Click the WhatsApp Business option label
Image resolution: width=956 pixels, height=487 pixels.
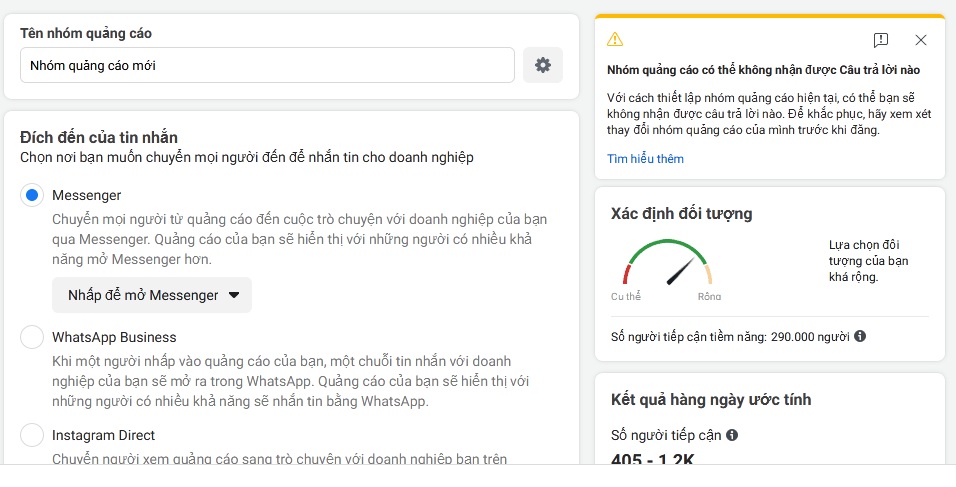click(x=114, y=337)
